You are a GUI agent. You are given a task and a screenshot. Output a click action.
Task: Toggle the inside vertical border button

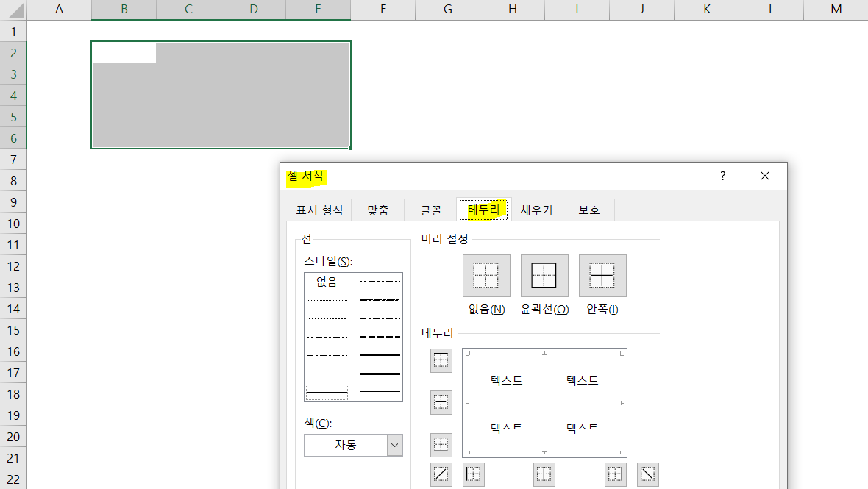click(544, 474)
